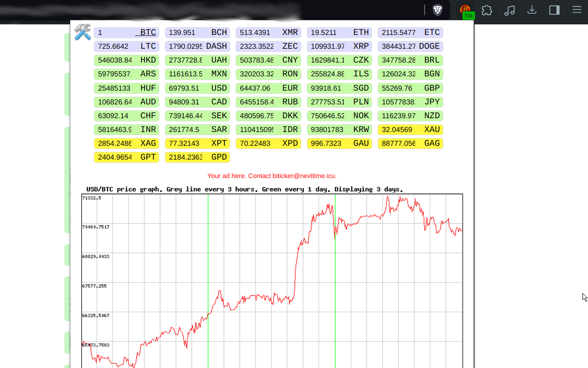Click the DOGE currency cell
Viewport: 588px width, 368px height.
click(410, 46)
